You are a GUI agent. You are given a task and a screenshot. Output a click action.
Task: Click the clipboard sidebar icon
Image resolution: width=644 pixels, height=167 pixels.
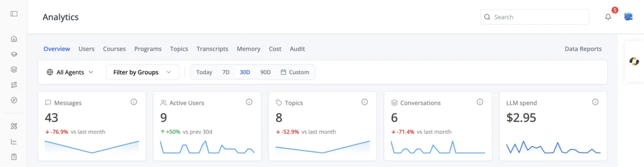click(x=14, y=157)
